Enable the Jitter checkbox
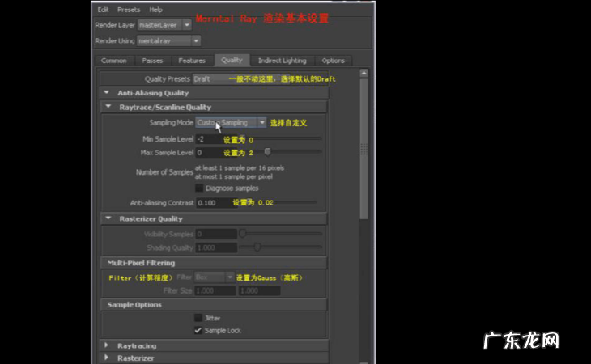The height and width of the screenshot is (364, 591). coord(198,318)
